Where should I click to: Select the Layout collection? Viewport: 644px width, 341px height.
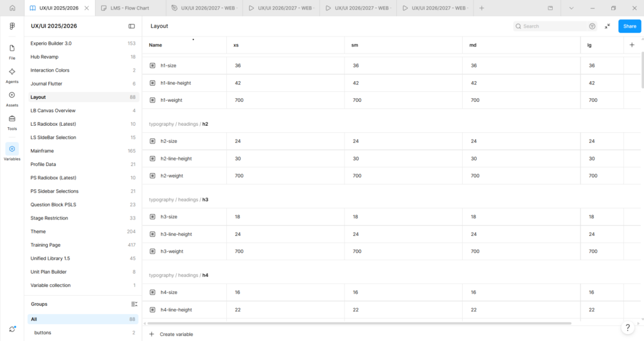pyautogui.click(x=83, y=97)
